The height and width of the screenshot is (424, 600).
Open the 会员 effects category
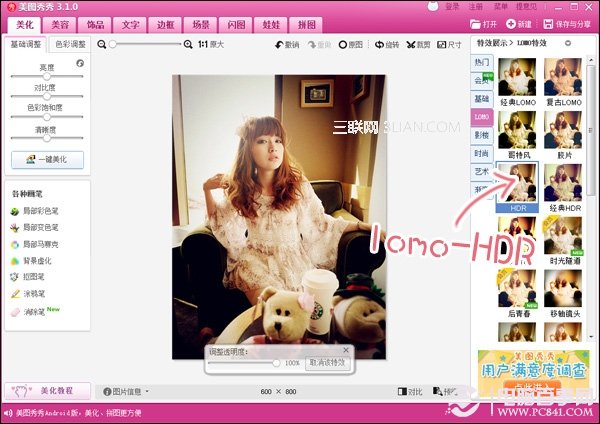pos(482,80)
